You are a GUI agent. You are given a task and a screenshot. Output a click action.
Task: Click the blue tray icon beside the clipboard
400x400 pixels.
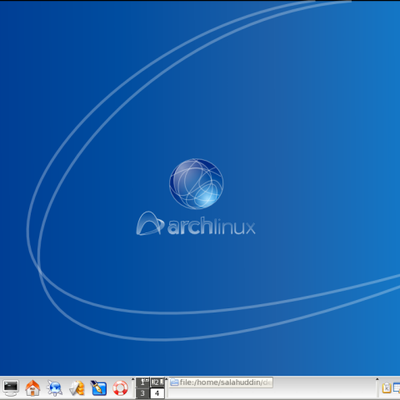[396, 388]
